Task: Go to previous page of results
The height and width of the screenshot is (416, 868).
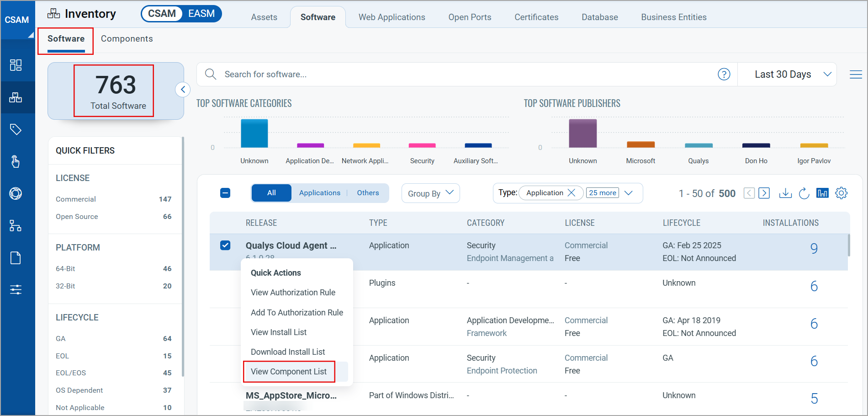Action: point(749,193)
